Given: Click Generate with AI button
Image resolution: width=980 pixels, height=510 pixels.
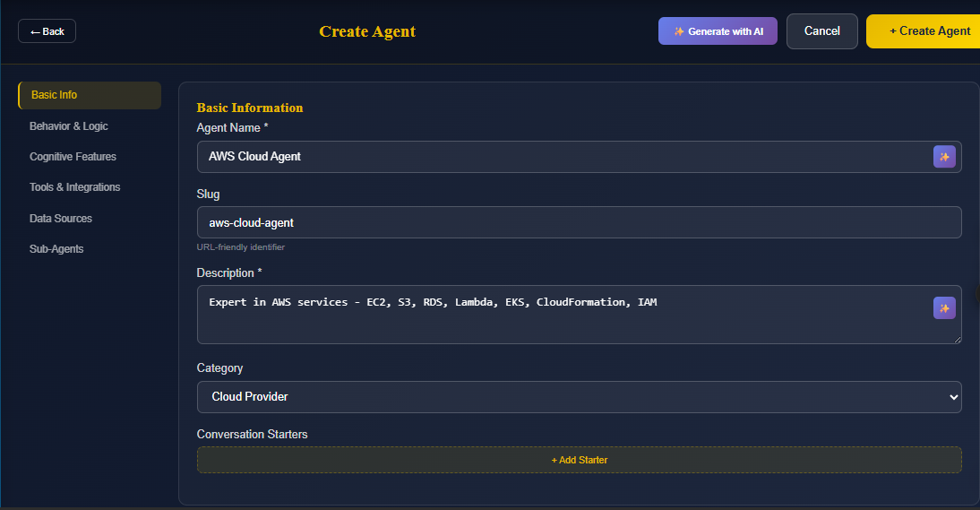Looking at the screenshot, I should point(718,31).
